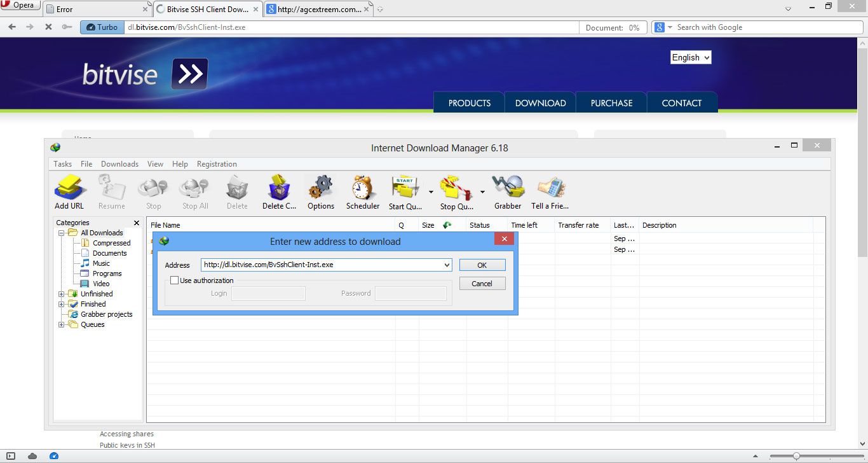This screenshot has height=463, width=868.
Task: Open the Downloads menu
Action: coord(119,163)
